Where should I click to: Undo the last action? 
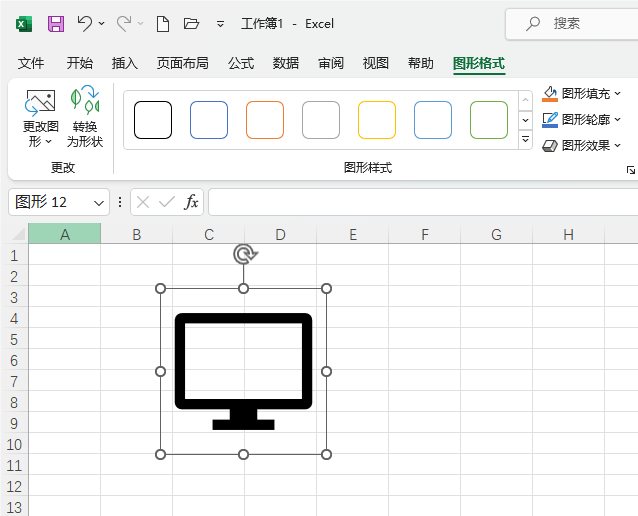pos(85,24)
